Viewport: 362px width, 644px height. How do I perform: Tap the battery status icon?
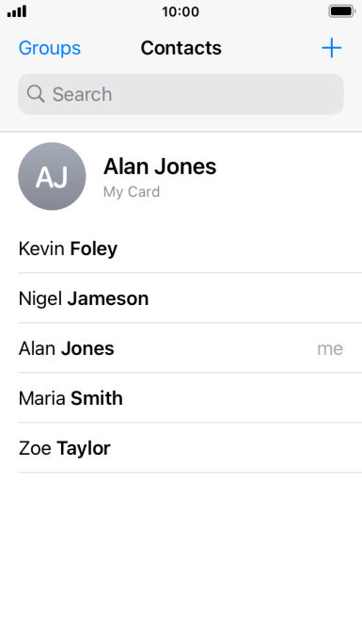[x=342, y=11]
